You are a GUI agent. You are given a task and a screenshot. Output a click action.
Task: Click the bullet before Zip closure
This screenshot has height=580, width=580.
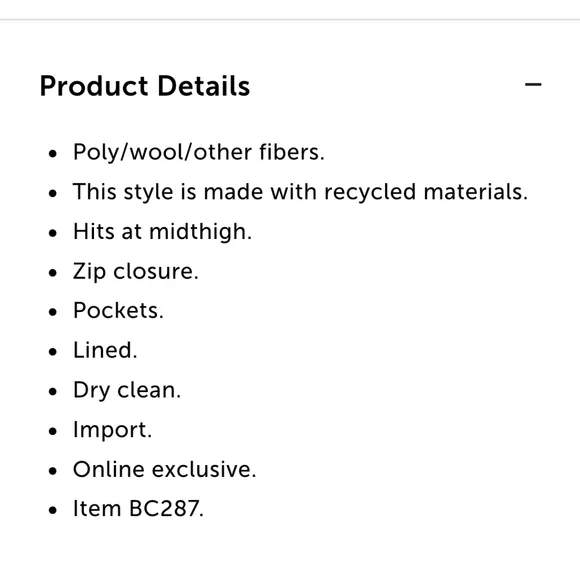coord(53,273)
